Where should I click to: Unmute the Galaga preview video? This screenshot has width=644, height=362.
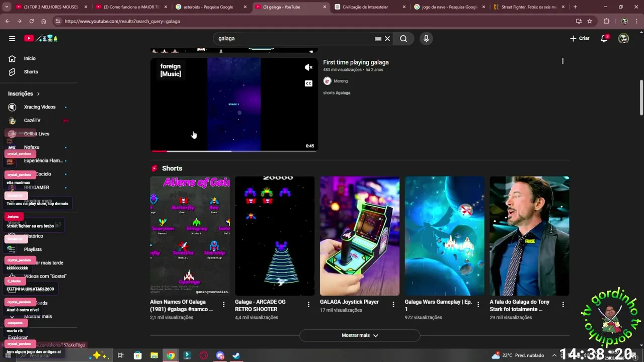click(308, 67)
